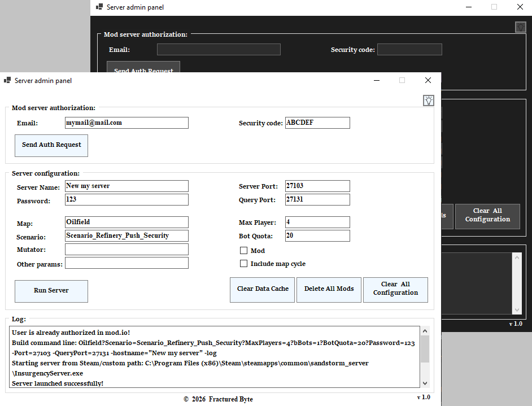Toggle the lightbulb theme icon in front window
This screenshot has width=532, height=406.
tap(429, 101)
